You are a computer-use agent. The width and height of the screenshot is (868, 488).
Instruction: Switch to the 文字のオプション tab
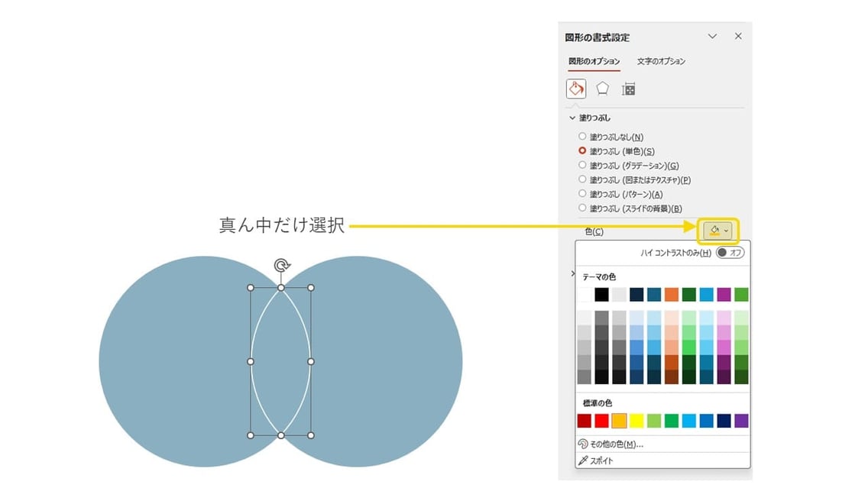662,61
